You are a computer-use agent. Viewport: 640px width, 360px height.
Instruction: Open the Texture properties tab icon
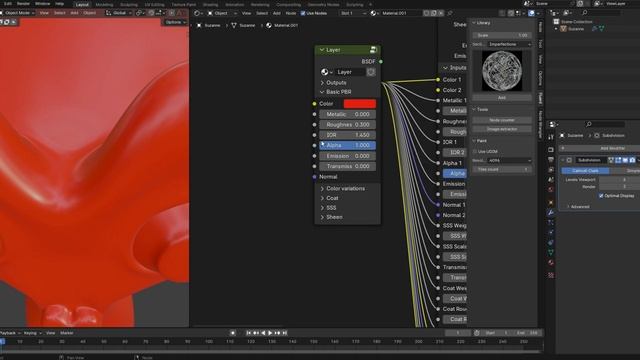pyautogui.click(x=551, y=276)
